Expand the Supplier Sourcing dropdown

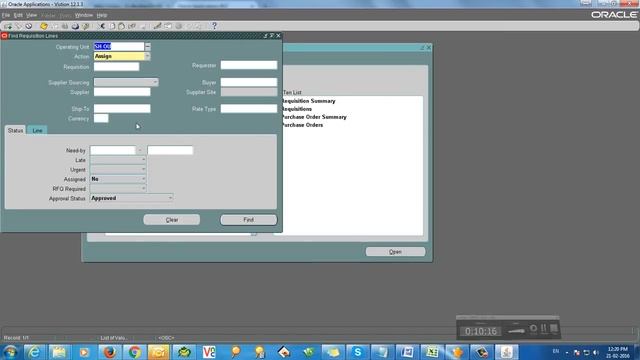pos(155,82)
